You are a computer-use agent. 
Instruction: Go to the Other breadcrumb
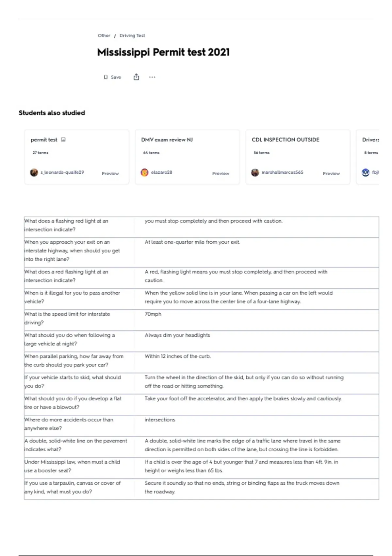(x=104, y=36)
